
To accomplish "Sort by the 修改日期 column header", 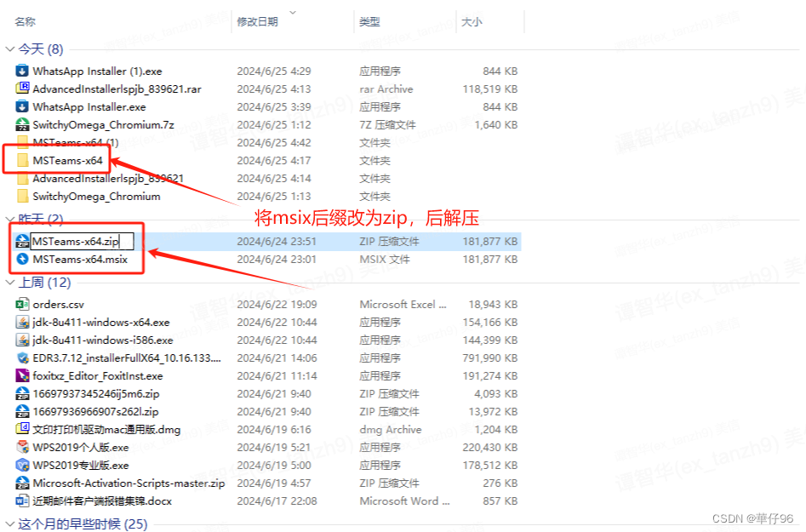I will (x=258, y=21).
